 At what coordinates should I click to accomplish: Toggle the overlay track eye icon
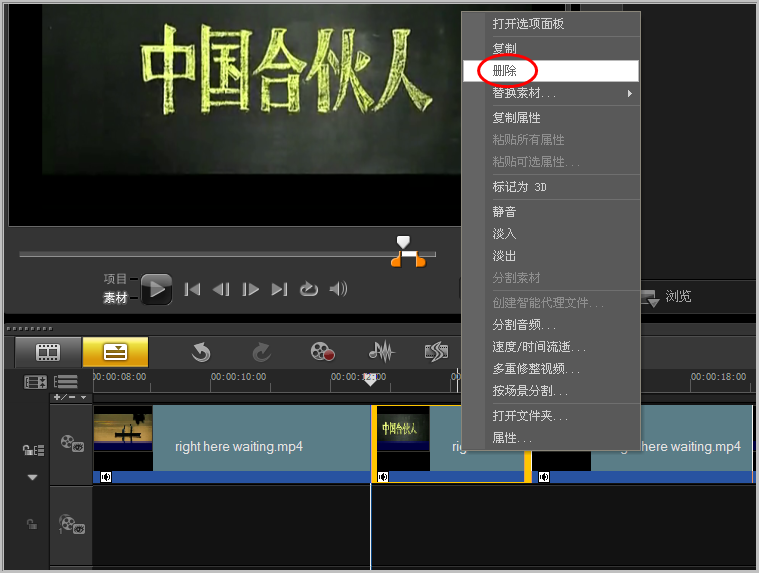click(x=72, y=525)
